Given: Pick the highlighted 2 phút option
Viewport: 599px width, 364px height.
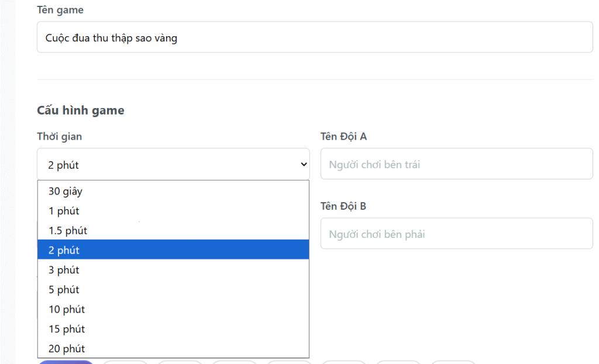Looking at the screenshot, I should click(173, 250).
